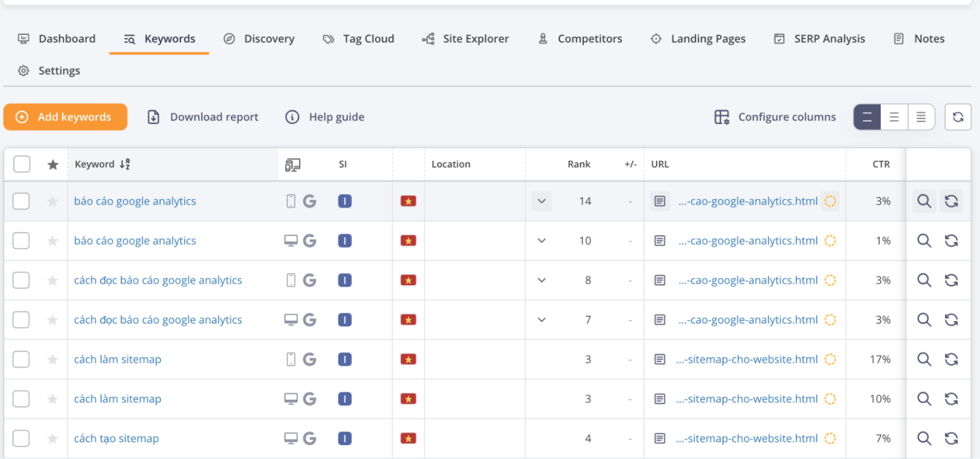The width and height of the screenshot is (980, 459).
Task: Click the device type header icon
Action: tap(292, 164)
